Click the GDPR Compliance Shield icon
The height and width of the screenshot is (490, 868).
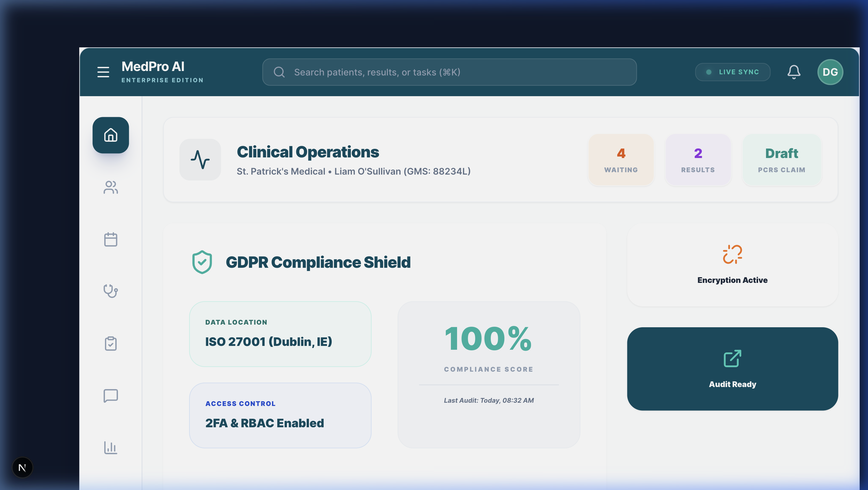click(202, 262)
